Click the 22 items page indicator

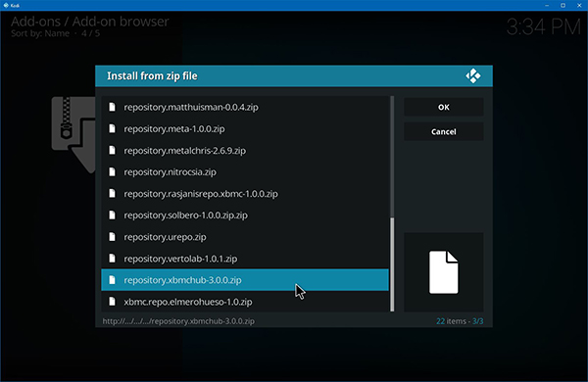[460, 321]
